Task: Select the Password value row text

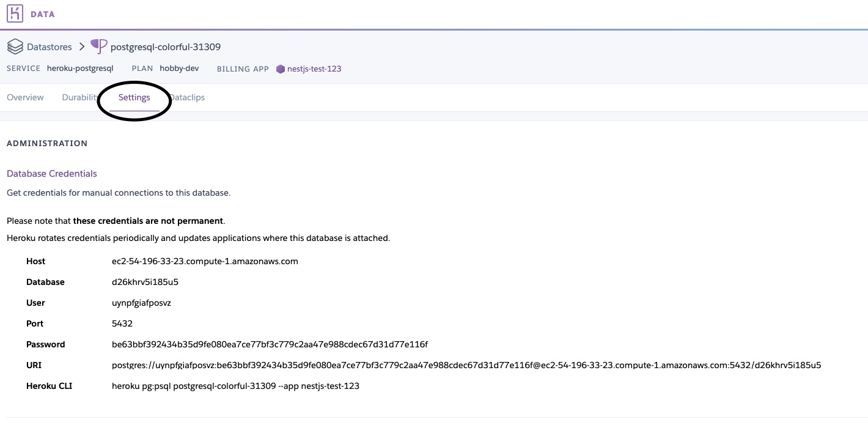Action: point(270,344)
